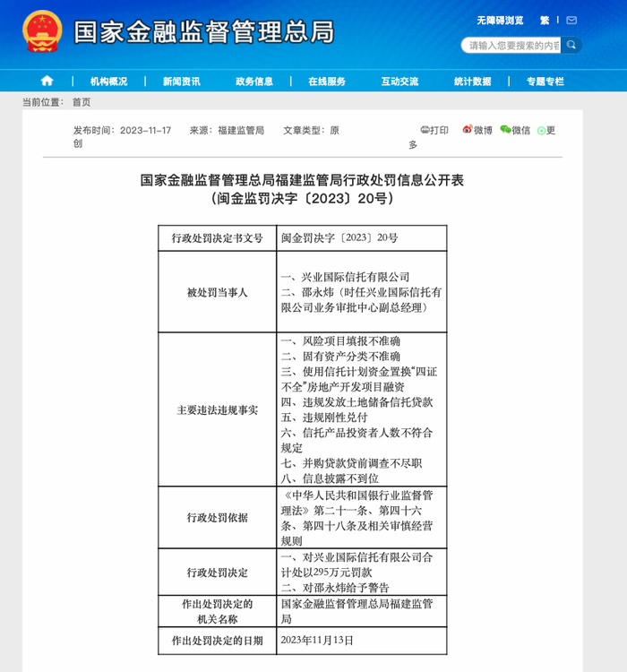Click the line 风险项目填报不准确
Viewport: 627px width, 672px height.
pos(351,340)
